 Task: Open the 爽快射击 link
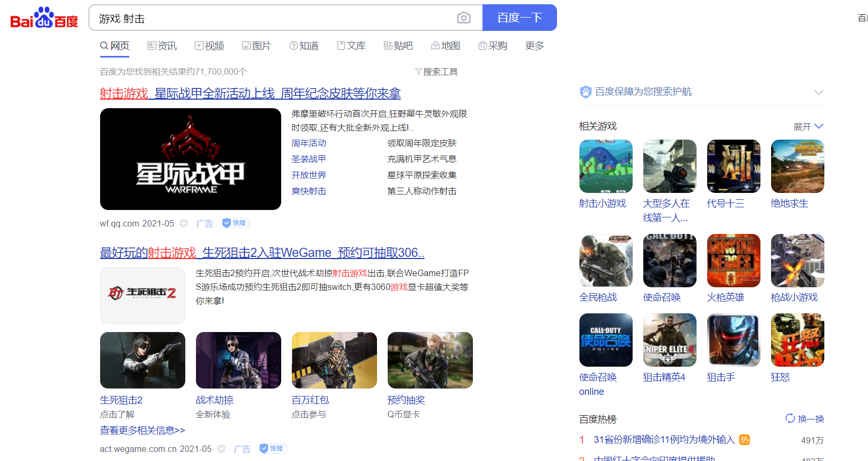click(x=309, y=191)
